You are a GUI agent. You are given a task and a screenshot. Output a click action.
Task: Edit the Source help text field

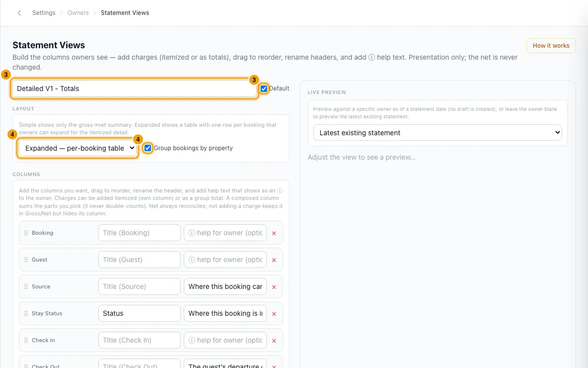point(225,286)
